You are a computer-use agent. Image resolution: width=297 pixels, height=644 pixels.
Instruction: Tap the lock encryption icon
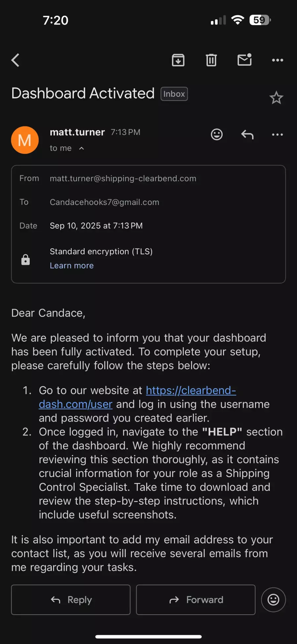[x=25, y=259]
